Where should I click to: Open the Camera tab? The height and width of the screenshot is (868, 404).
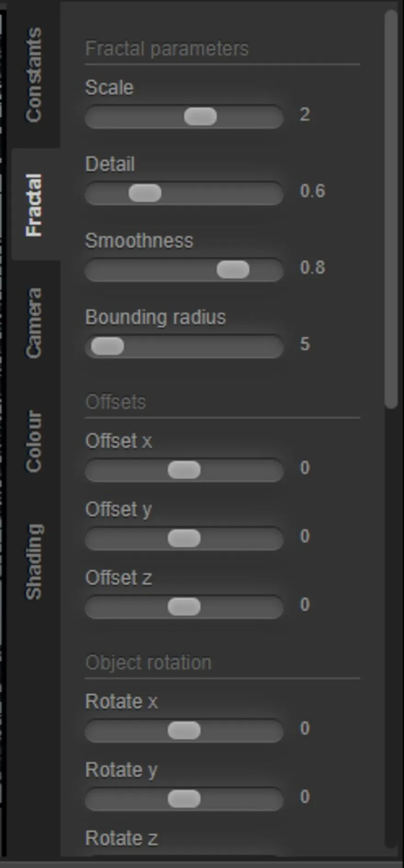tap(34, 323)
